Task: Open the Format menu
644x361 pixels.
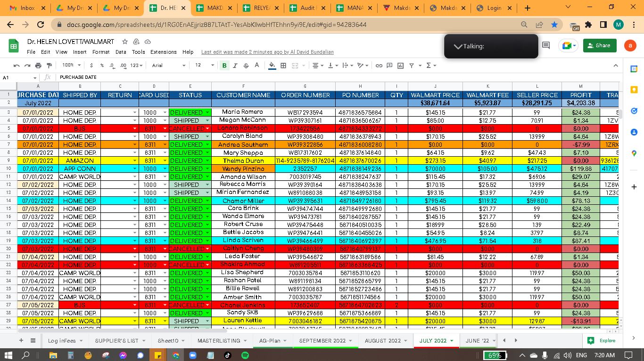Action: click(x=101, y=52)
